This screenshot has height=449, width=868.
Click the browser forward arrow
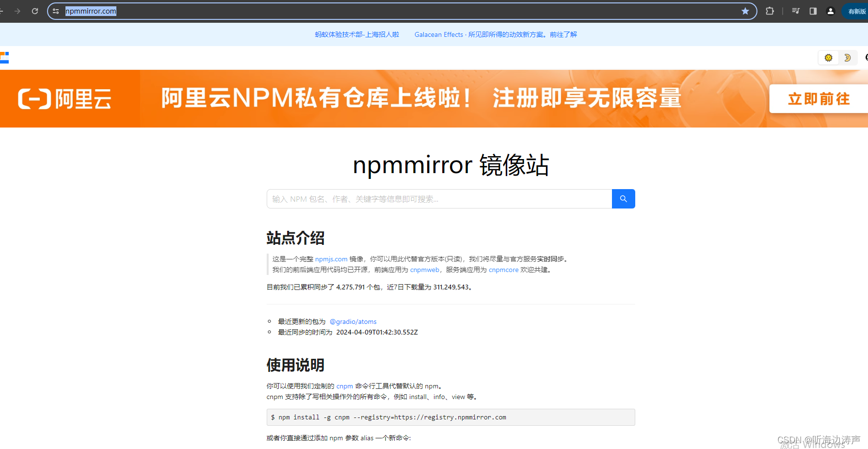coord(17,11)
